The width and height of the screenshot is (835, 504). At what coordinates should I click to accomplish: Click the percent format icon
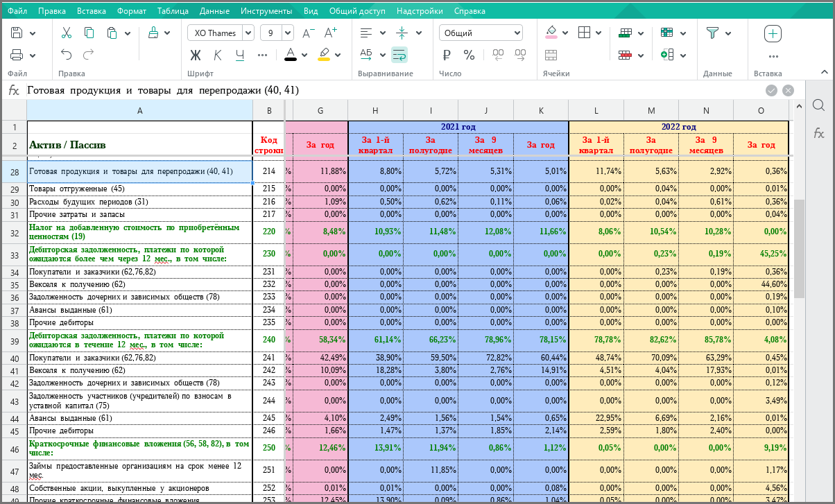click(469, 55)
